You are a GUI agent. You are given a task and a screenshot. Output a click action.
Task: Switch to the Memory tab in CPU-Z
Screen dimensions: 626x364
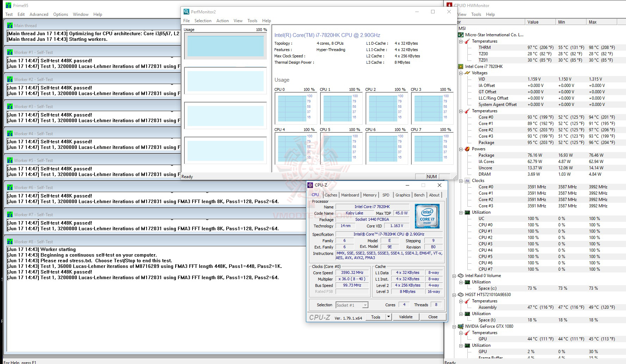(x=370, y=195)
